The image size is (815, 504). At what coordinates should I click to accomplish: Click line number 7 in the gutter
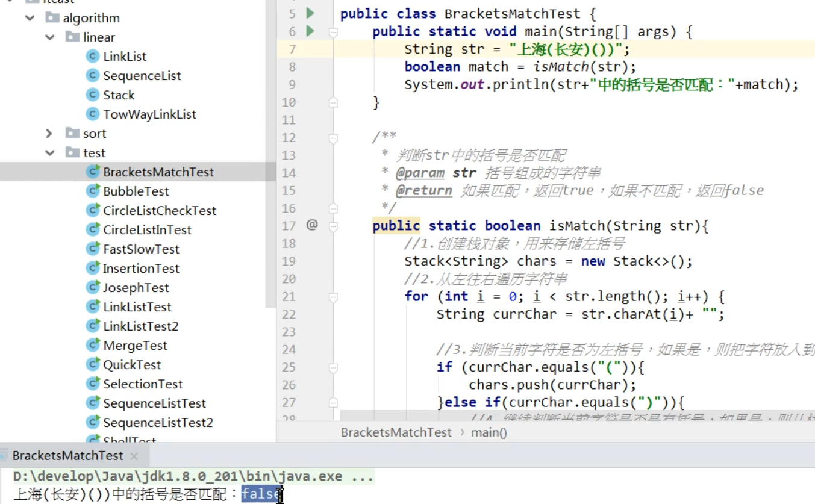click(292, 49)
